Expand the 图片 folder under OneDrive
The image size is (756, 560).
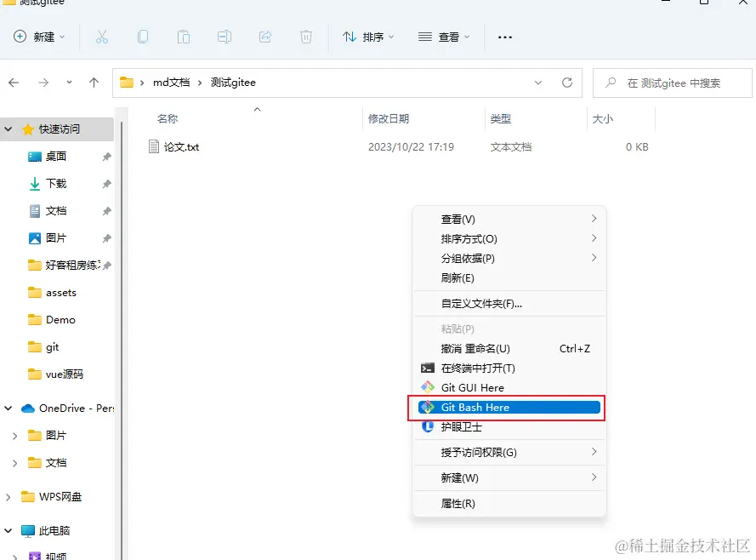tap(14, 436)
